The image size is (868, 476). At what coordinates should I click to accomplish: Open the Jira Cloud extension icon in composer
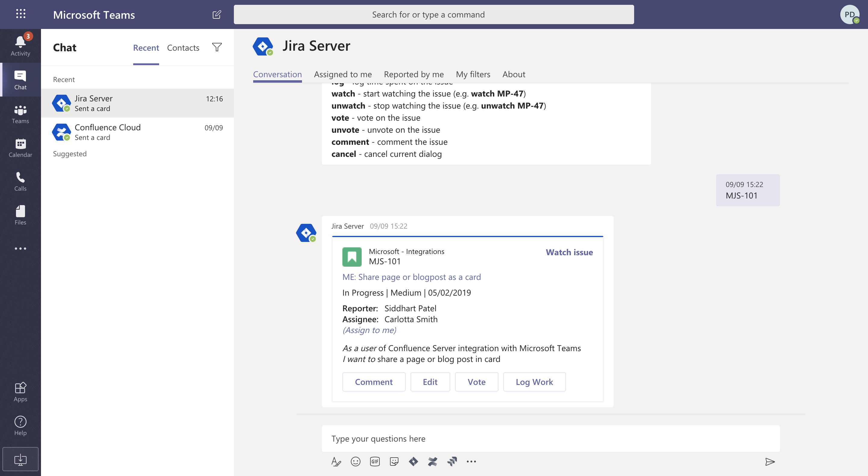pyautogui.click(x=452, y=462)
